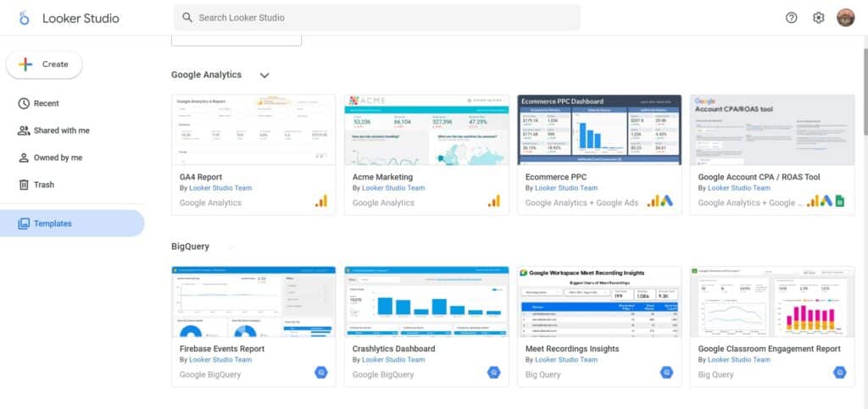Viewport: 868px width, 409px height.
Task: Open the Recent section in sidebar
Action: 46,103
